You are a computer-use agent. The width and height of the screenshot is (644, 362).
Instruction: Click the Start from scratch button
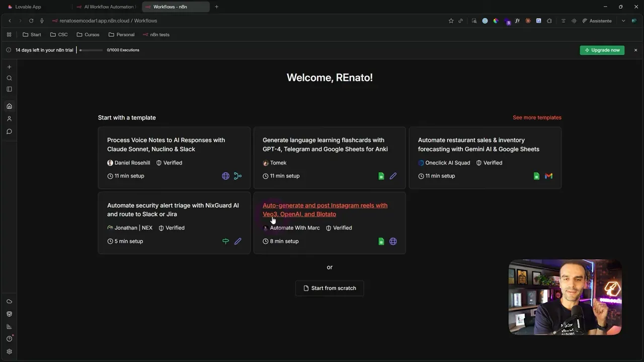click(330, 288)
